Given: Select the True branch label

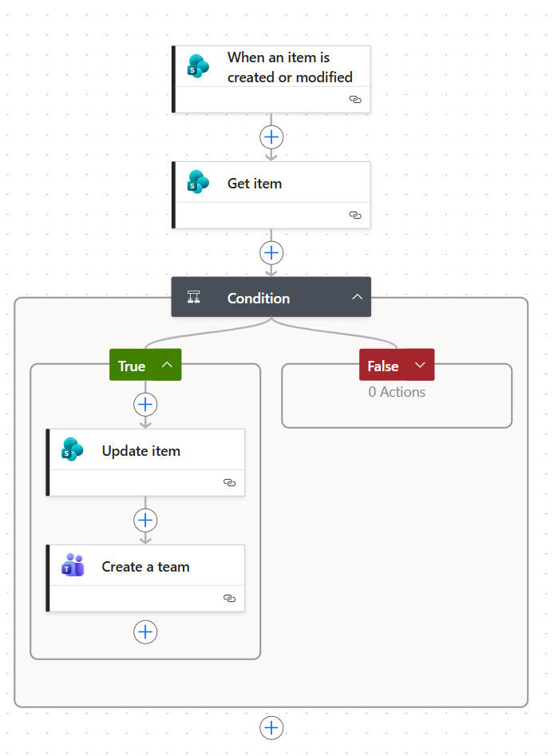Looking at the screenshot, I should click(x=132, y=366).
